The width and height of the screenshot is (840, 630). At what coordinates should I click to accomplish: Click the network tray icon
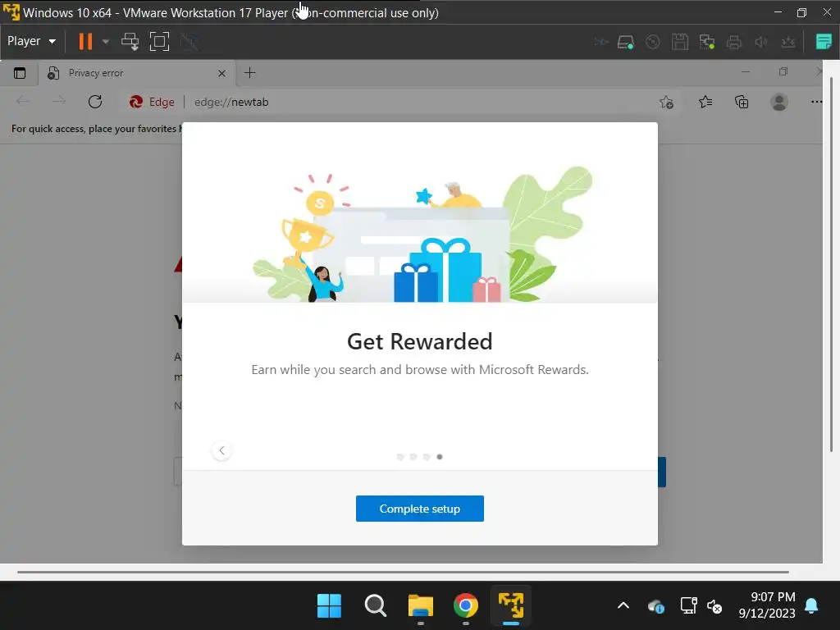click(688, 606)
